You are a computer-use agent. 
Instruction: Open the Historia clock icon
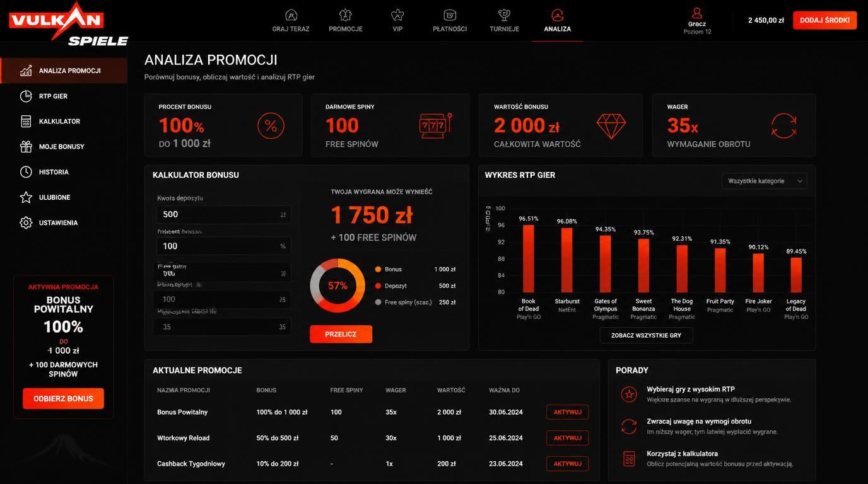coord(26,172)
